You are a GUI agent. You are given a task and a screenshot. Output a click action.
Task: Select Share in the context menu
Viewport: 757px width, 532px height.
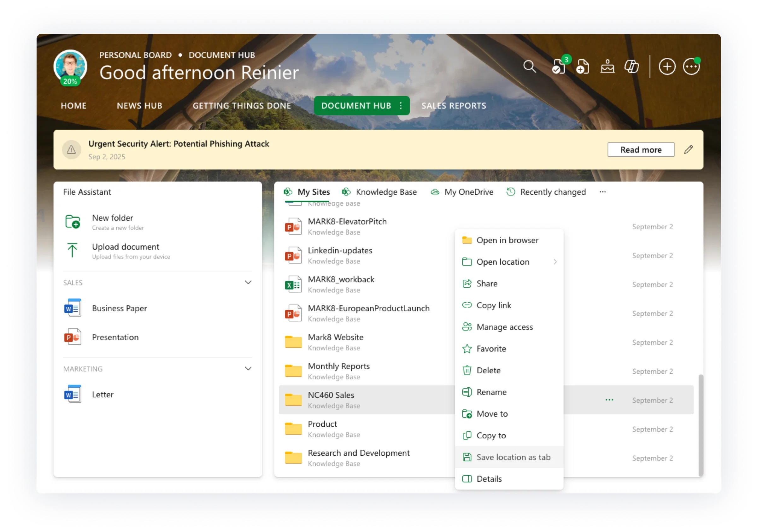tap(509, 284)
